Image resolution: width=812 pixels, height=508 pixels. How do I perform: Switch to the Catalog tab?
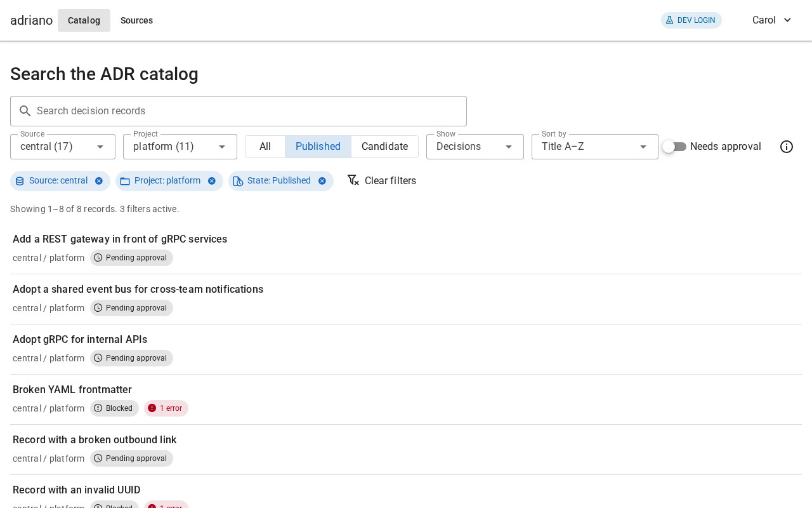pos(84,20)
